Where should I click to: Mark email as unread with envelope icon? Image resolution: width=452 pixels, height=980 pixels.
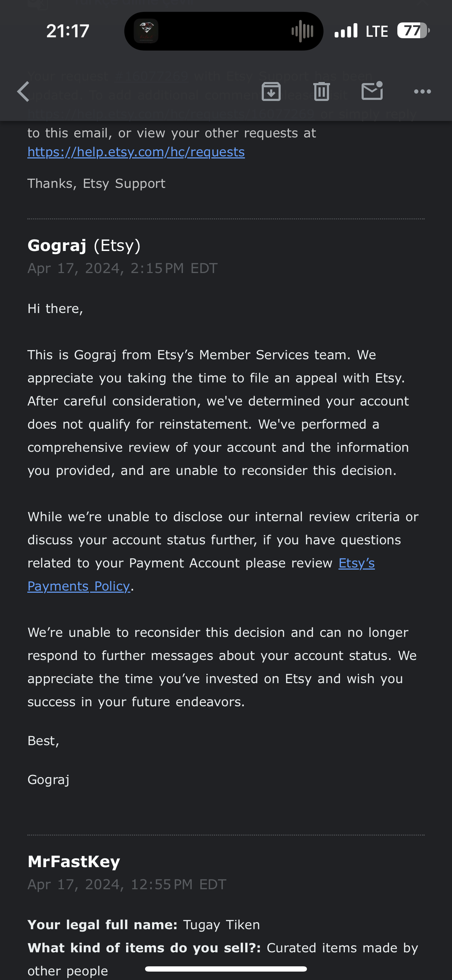[372, 91]
